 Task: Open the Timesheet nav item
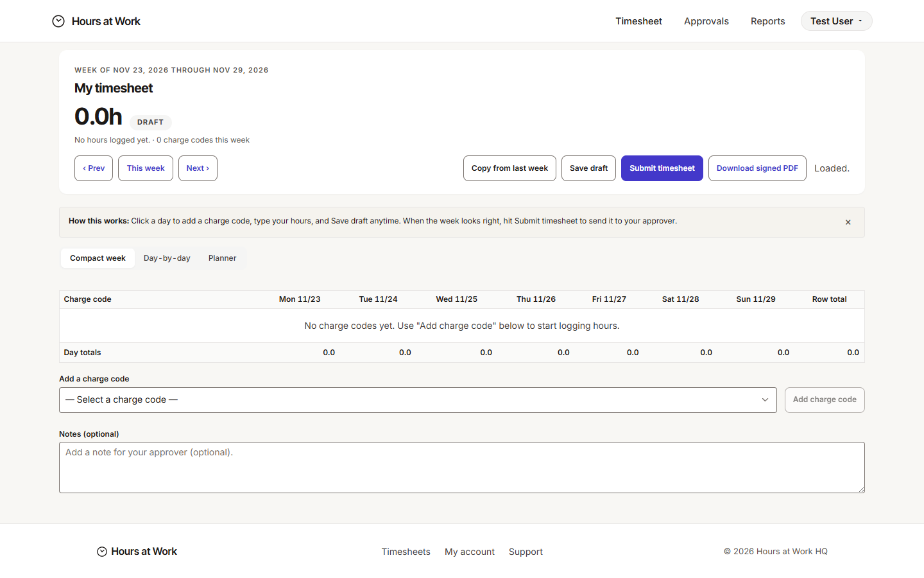[638, 21]
